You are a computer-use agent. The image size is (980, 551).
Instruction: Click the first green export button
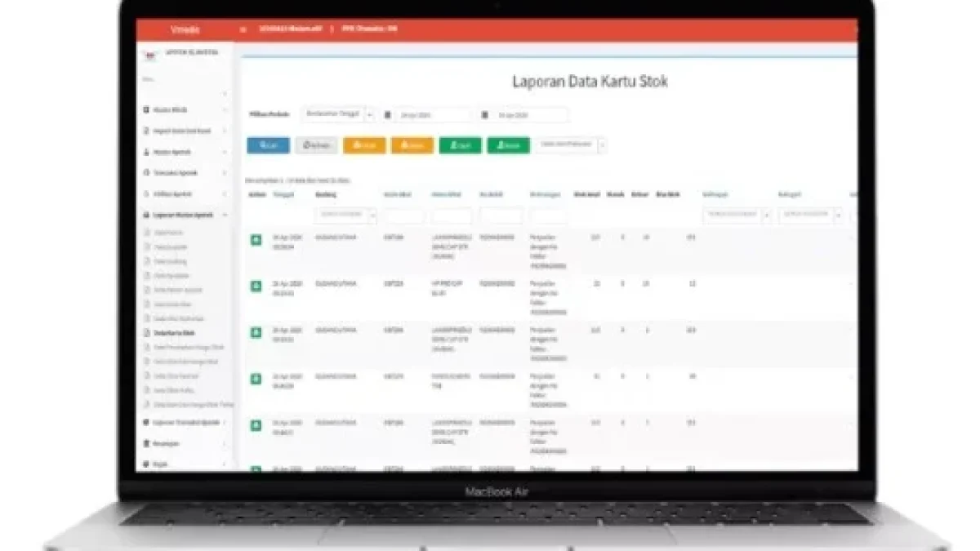(461, 145)
